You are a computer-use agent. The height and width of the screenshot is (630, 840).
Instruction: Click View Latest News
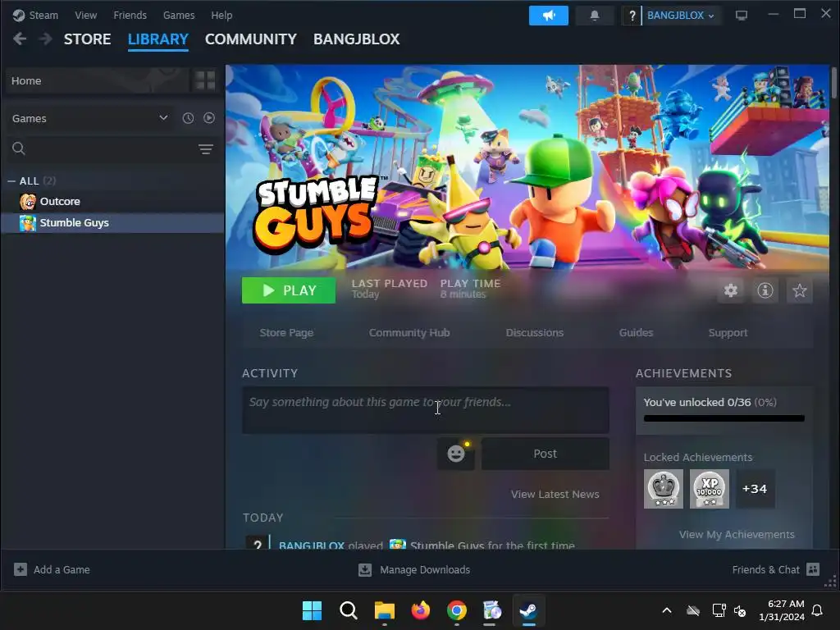coord(555,495)
